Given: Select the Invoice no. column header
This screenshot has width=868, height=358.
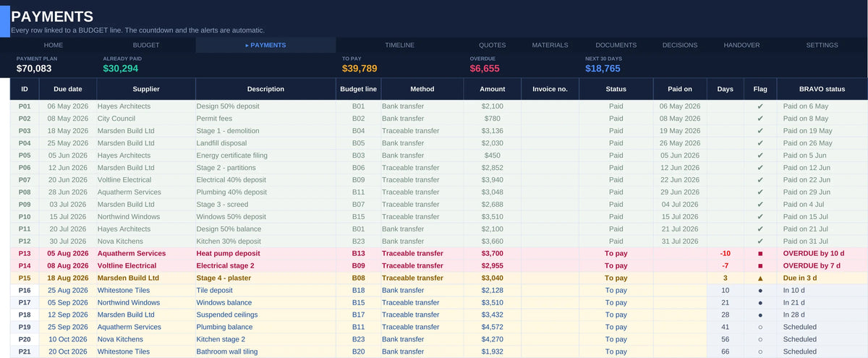Looking at the screenshot, I should pyautogui.click(x=550, y=89).
